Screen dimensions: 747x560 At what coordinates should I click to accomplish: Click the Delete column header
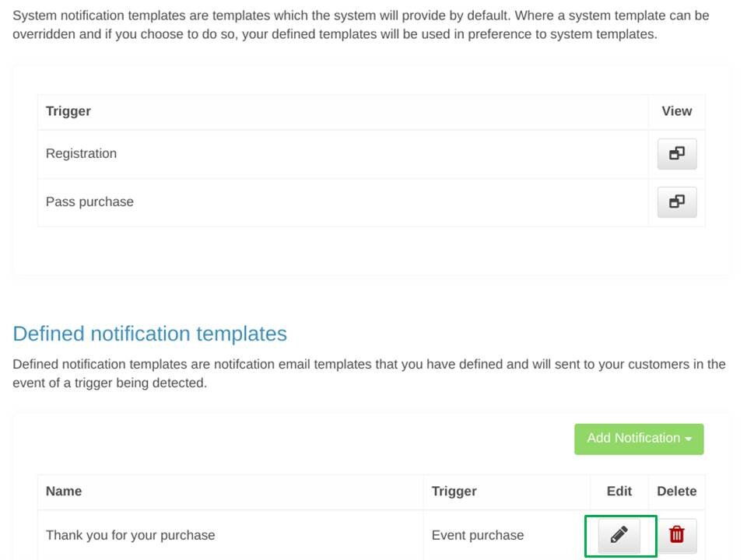coord(676,491)
